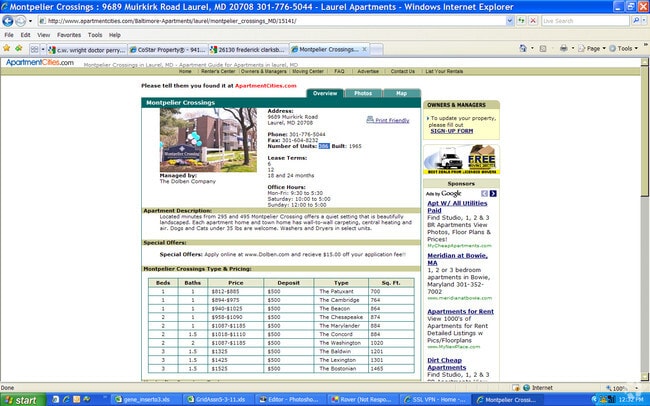The height and width of the screenshot is (406, 650).
Task: Click the Feeds toolbar icon
Action: (543, 49)
